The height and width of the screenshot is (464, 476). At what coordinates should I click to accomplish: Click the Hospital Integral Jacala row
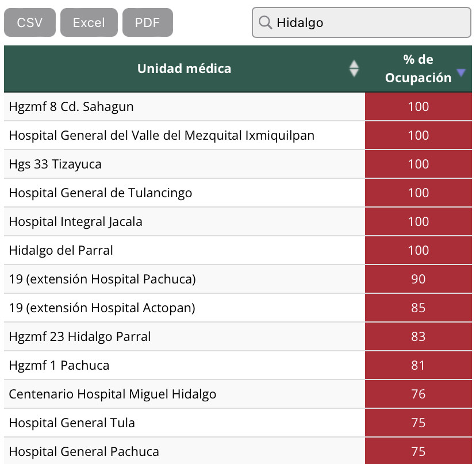[75, 221]
